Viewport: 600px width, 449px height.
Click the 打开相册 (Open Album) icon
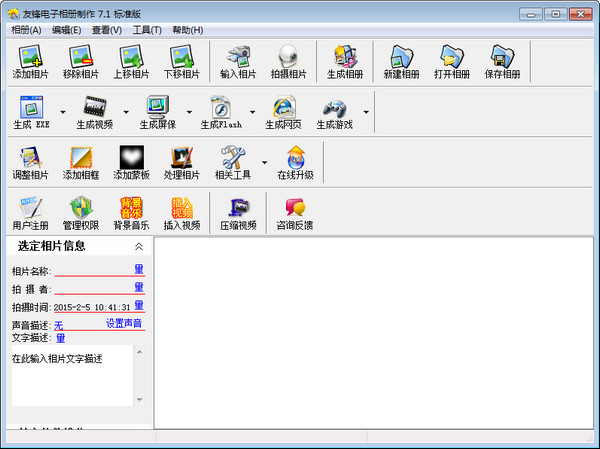[x=452, y=56]
